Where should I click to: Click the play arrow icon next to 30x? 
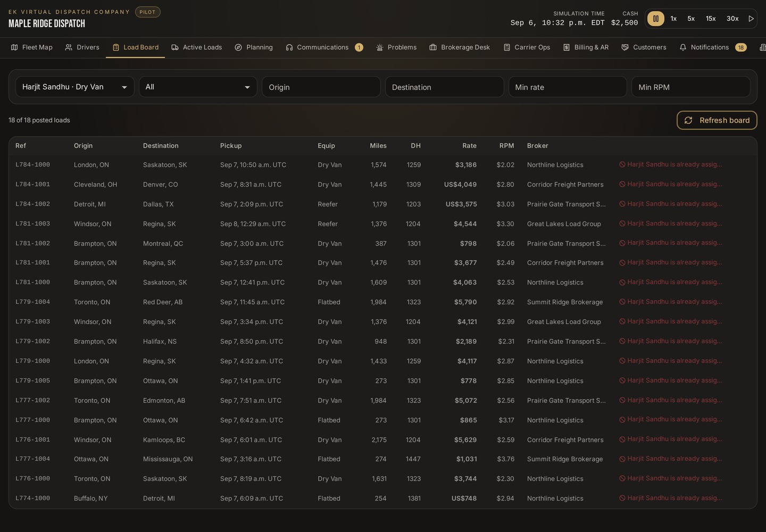tap(751, 19)
